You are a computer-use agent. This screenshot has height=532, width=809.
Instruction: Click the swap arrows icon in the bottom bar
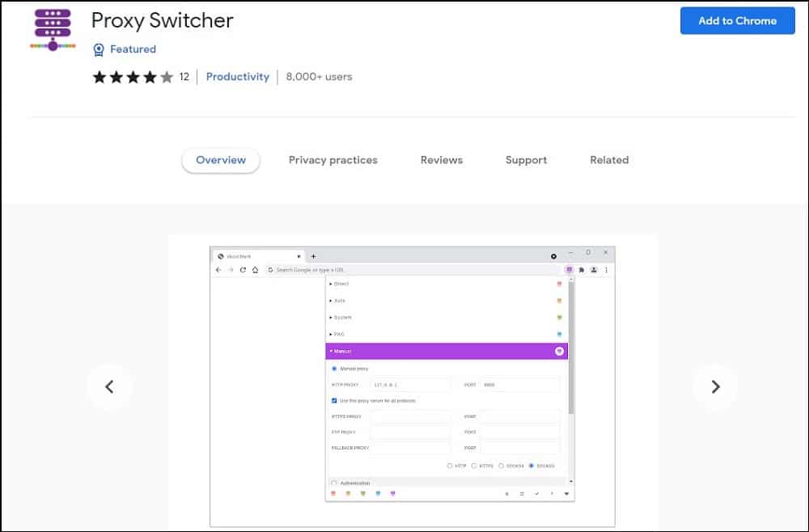point(522,494)
